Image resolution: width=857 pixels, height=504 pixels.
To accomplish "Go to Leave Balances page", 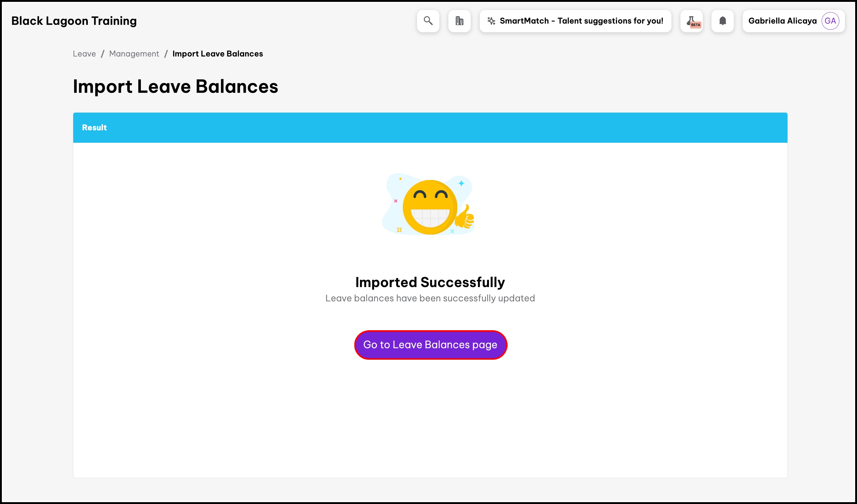I will click(430, 344).
